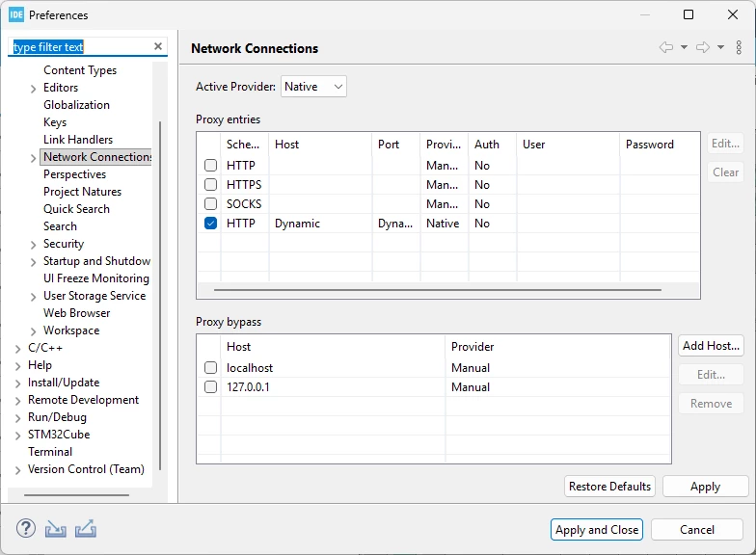Expand the C/C++ preferences node

[x=17, y=349]
